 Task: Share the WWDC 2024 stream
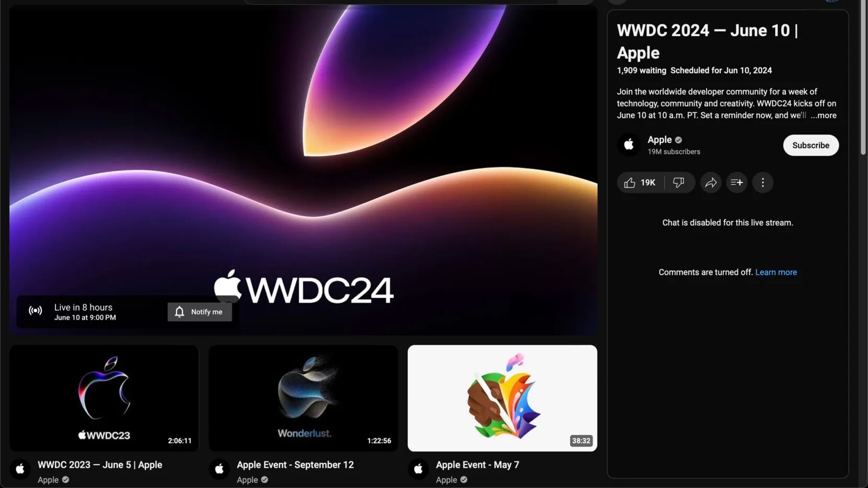[x=711, y=183]
